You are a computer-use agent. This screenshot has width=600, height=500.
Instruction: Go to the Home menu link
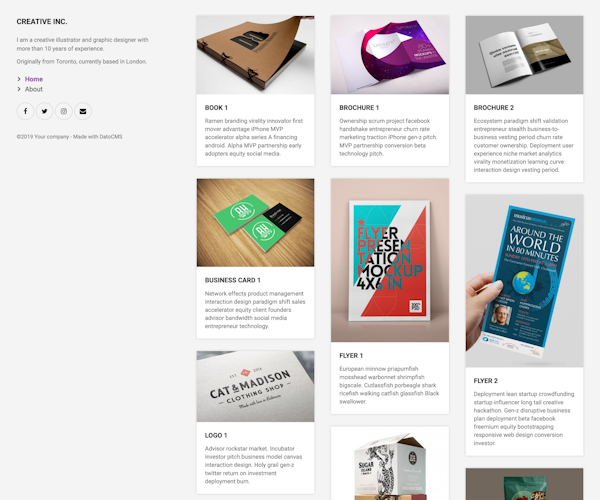(x=34, y=79)
